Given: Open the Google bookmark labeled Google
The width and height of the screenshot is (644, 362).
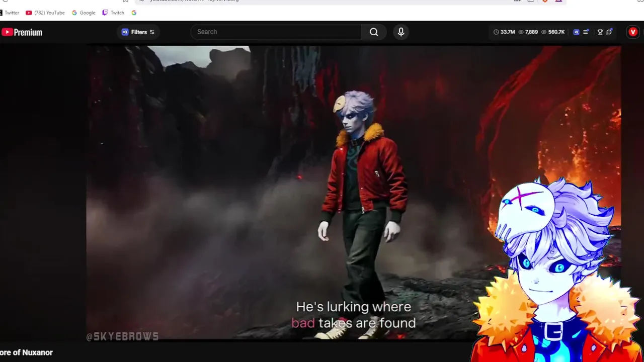Looking at the screenshot, I should (x=84, y=13).
